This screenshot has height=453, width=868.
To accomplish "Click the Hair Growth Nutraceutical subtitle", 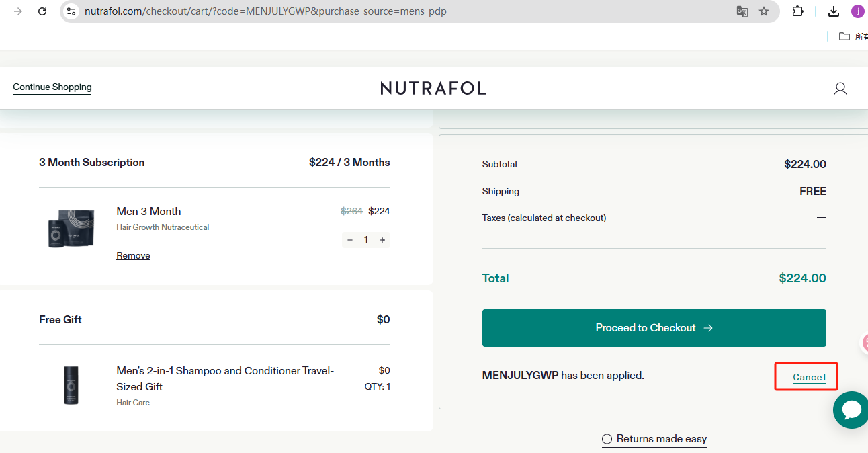I will (163, 227).
